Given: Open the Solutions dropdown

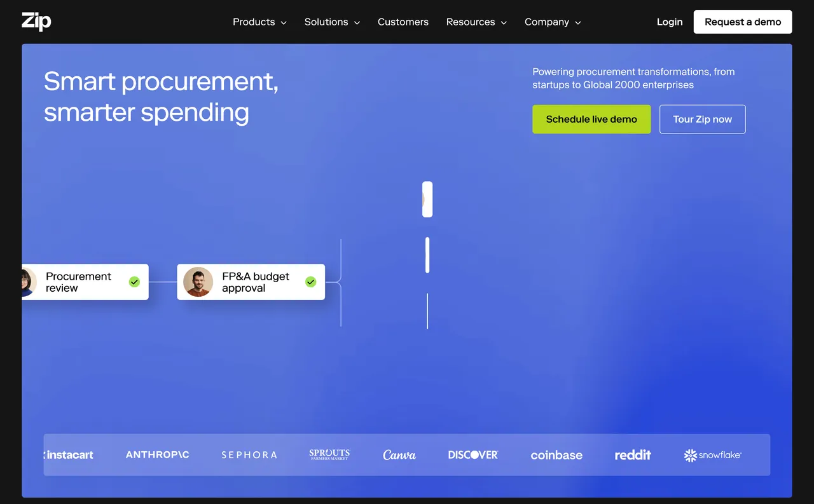Looking at the screenshot, I should coord(332,22).
